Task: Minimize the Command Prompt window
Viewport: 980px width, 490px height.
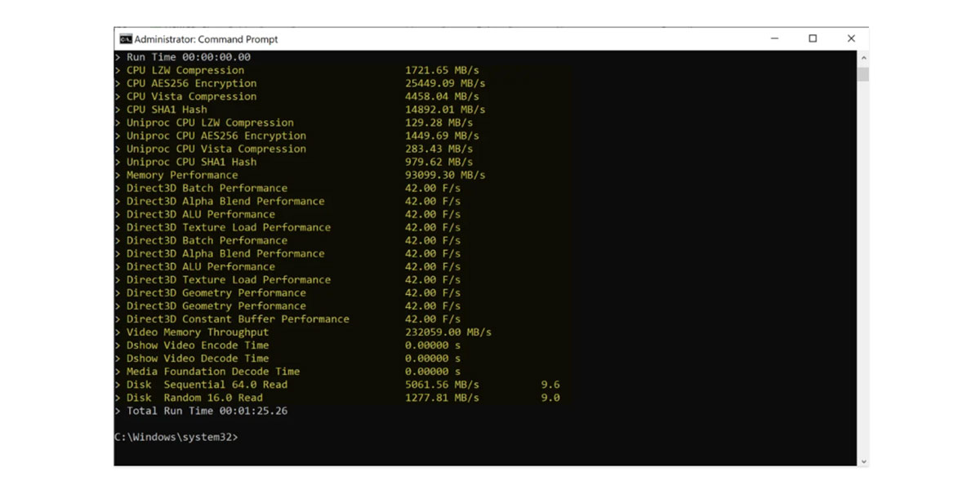Action: pyautogui.click(x=775, y=38)
